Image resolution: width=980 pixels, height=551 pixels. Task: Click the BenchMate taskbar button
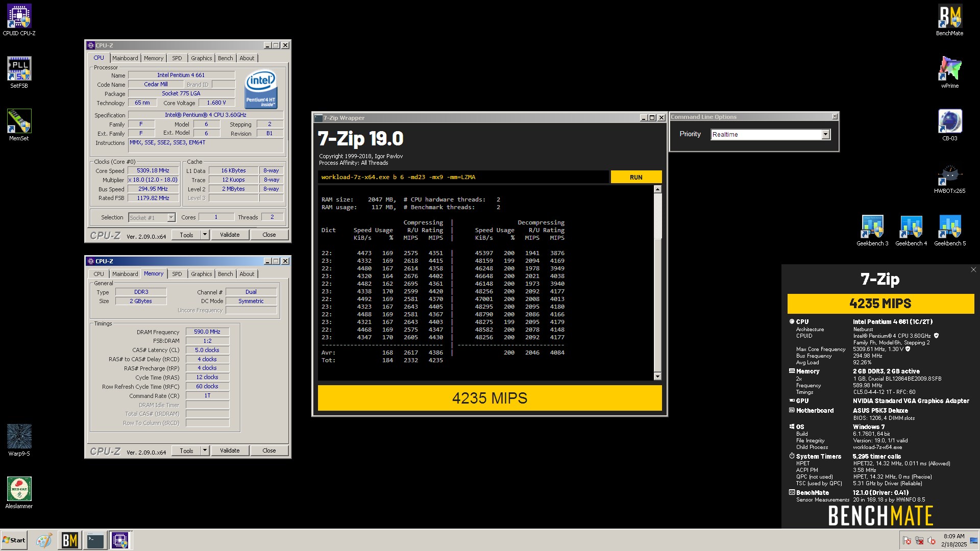click(69, 540)
